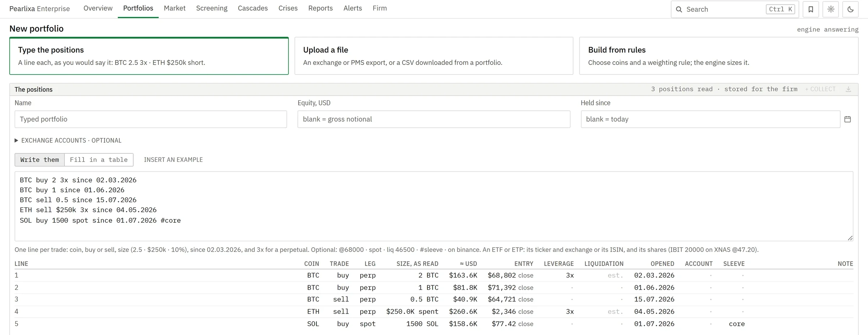
Task: Open the Alerts tab
Action: point(353,8)
